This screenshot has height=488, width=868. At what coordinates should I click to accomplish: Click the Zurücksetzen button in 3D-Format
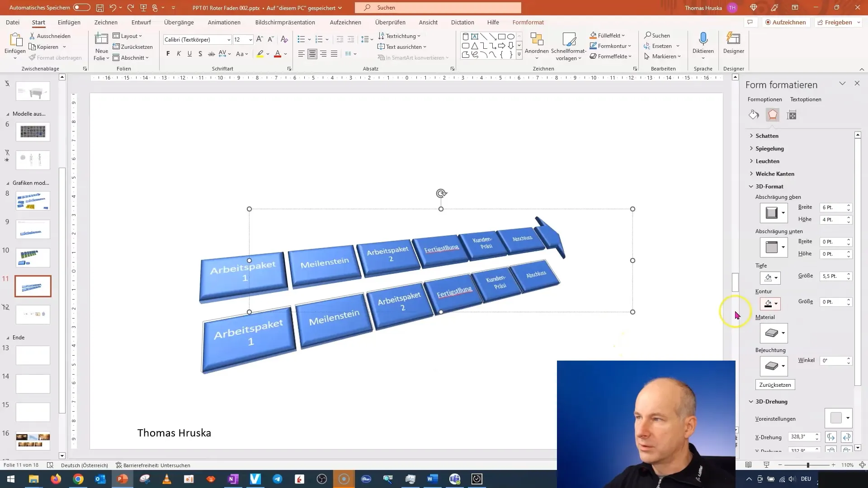(x=775, y=385)
